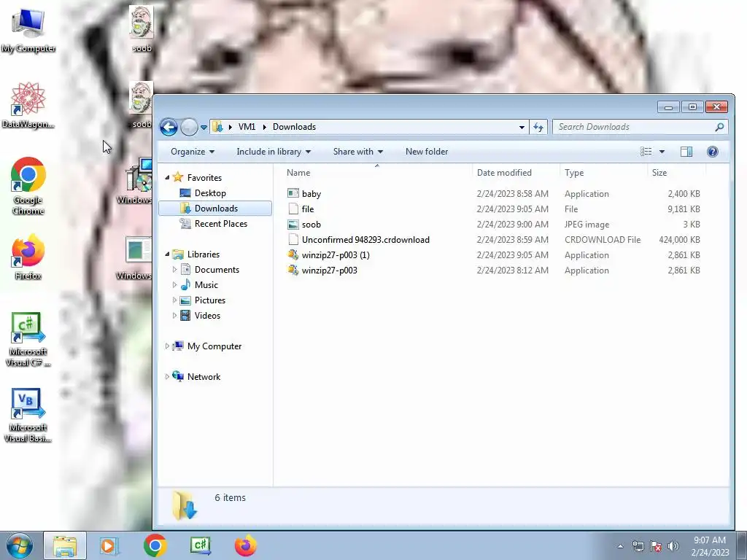Collapse the Libraries group

point(167,254)
